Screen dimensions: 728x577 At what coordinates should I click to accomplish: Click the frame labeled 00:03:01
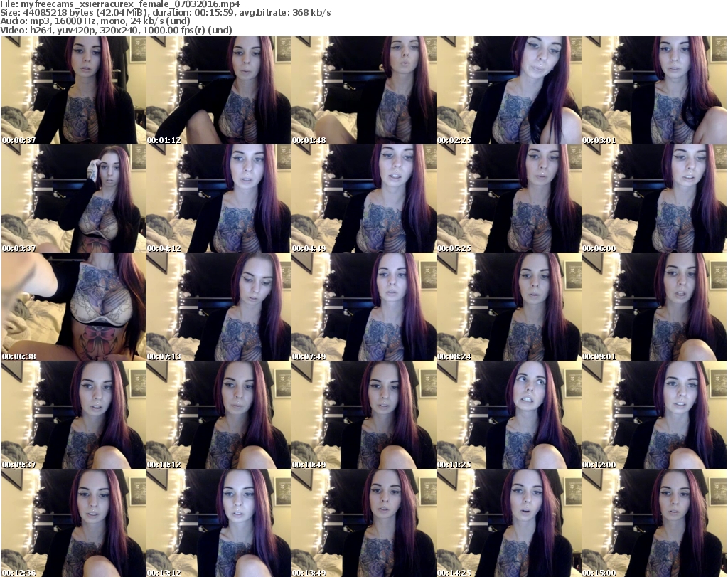tap(653, 90)
